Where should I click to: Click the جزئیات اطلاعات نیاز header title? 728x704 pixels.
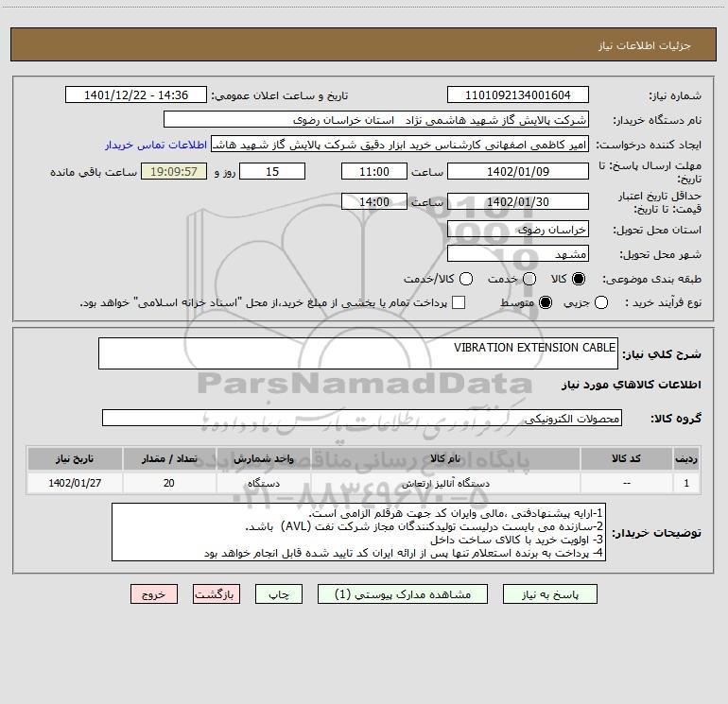click(644, 45)
